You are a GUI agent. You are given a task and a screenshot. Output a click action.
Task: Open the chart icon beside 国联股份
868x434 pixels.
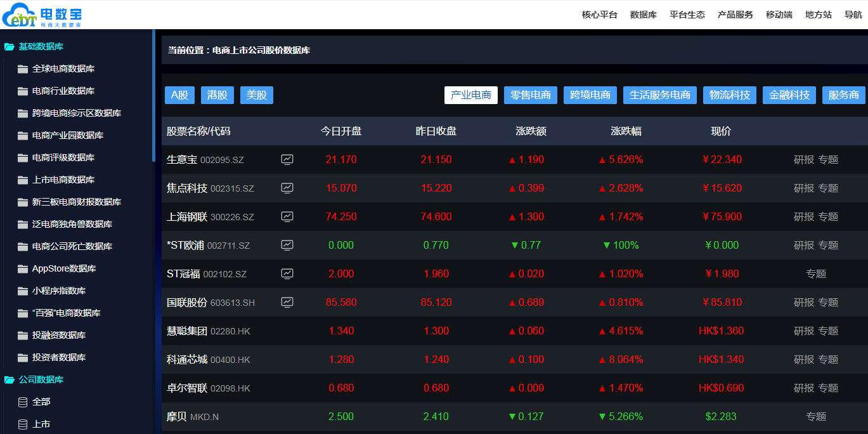287,302
